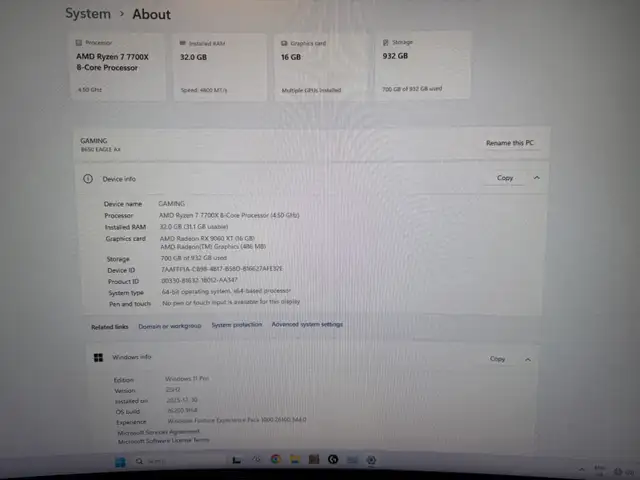Show hidden tray icons chevron
The width and height of the screenshot is (640, 480).
[x=582, y=469]
